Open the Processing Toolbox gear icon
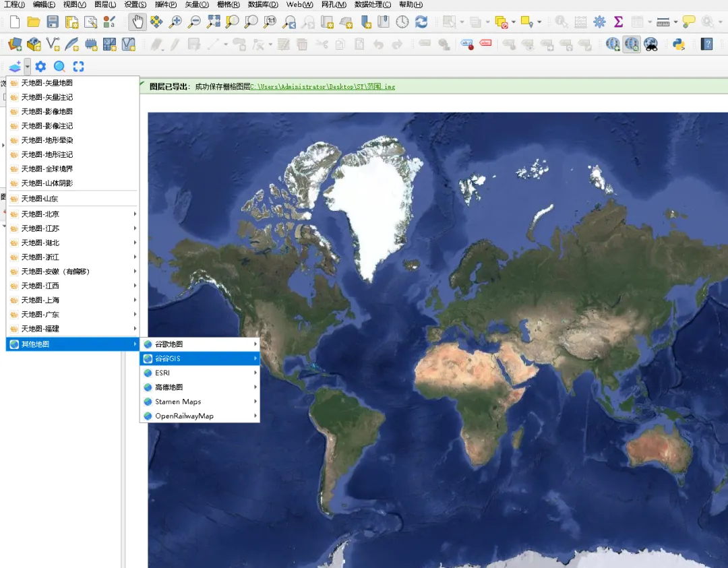Image resolution: width=728 pixels, height=568 pixels. point(600,22)
